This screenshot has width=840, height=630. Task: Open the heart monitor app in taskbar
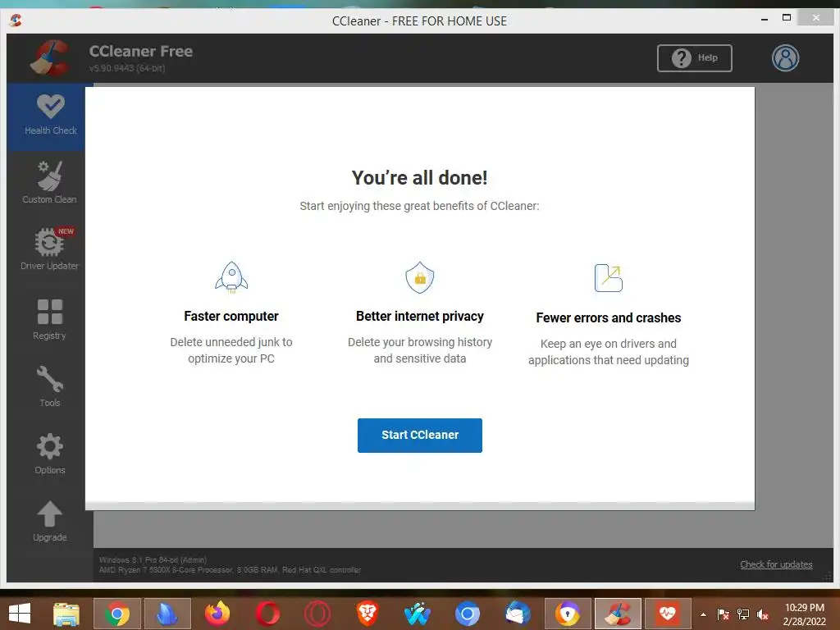point(668,614)
